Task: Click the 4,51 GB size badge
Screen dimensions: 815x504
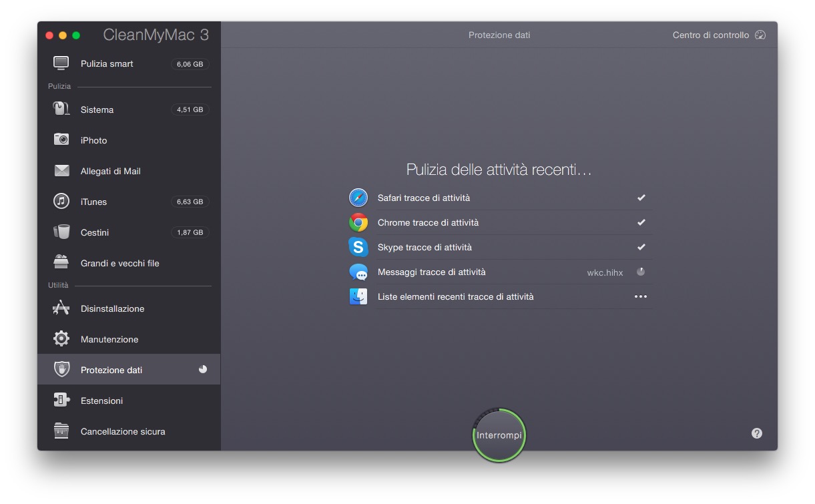Action: (x=190, y=109)
